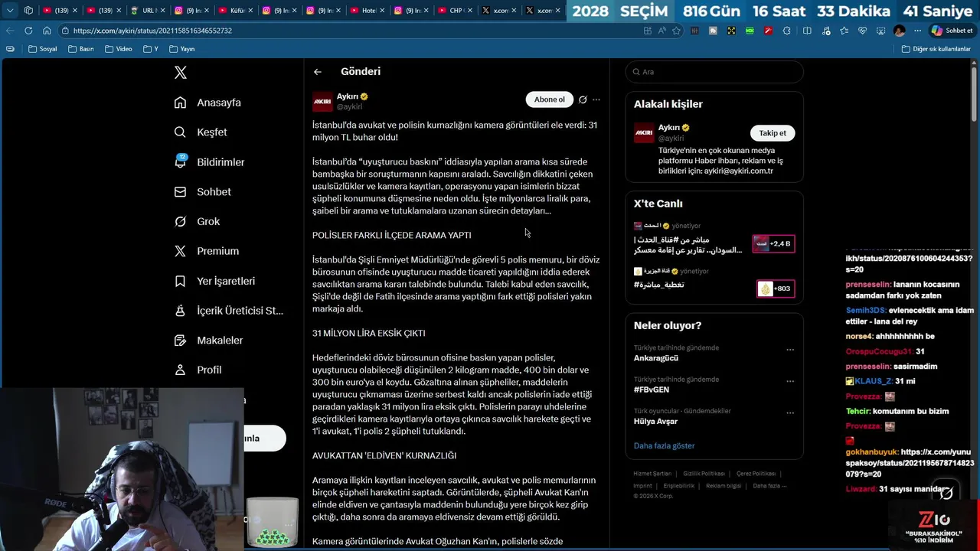Toggle split screen view icon

807,31
